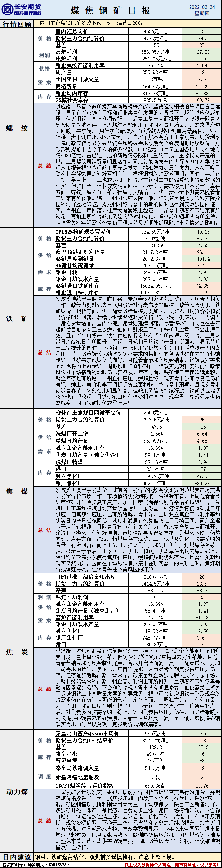Select 日照港准一级冶金焦出库 row label
222x868 pixels.
(86, 577)
